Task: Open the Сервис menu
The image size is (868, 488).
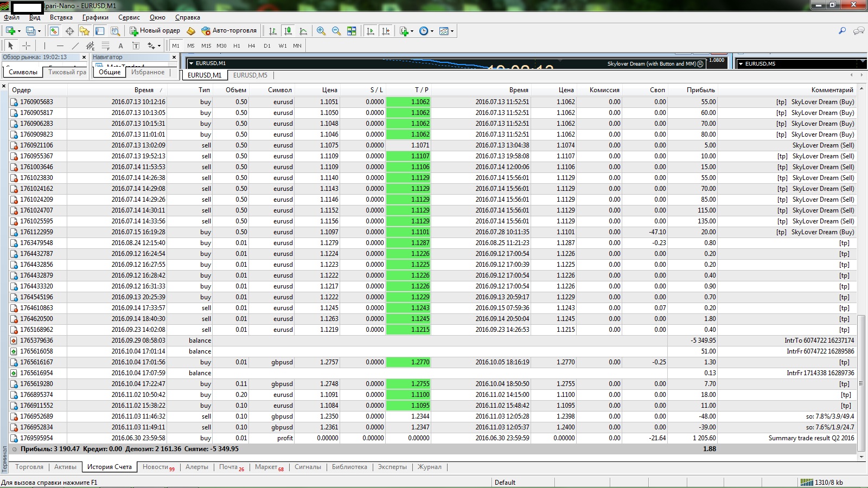Action: coord(129,17)
